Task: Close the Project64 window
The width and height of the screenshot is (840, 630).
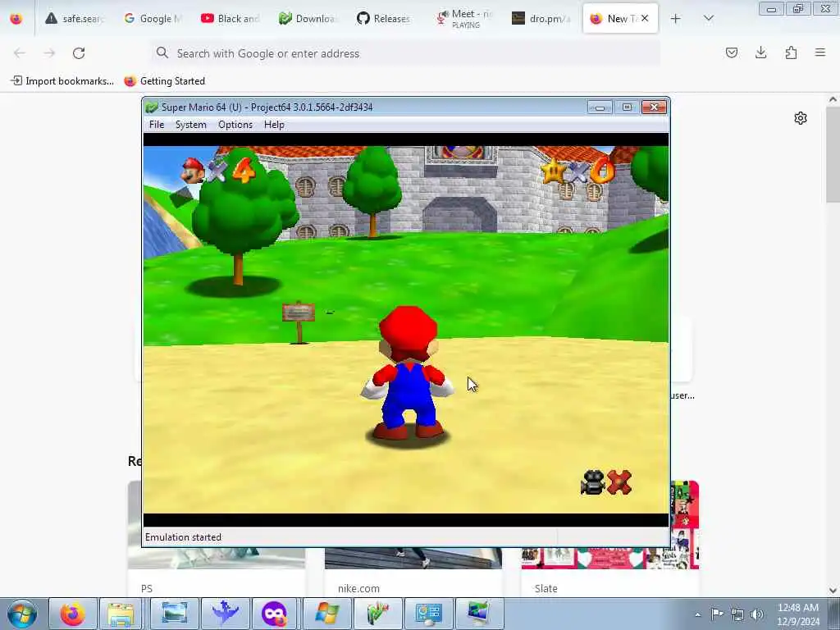Action: click(x=654, y=107)
